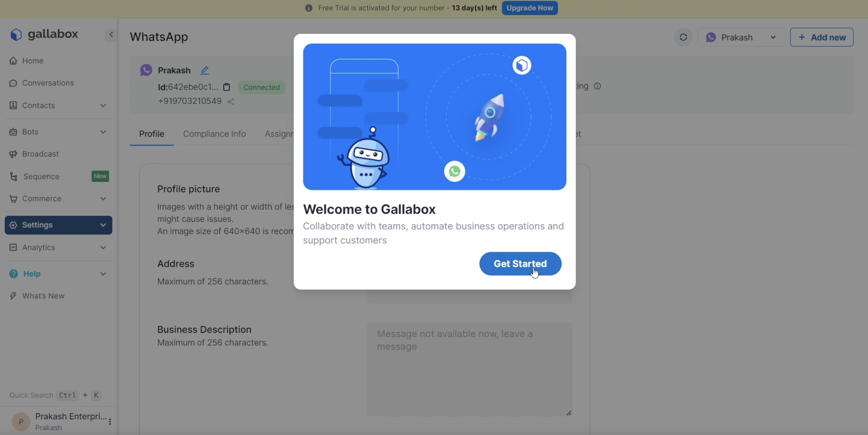Open the account options three-dot menu
Image resolution: width=868 pixels, height=435 pixels.
coord(110,422)
